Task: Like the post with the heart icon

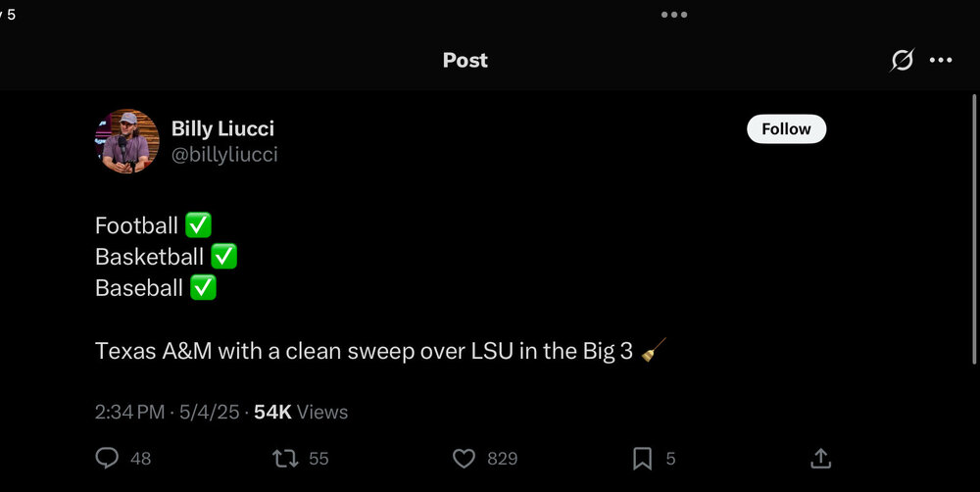Action: click(464, 458)
